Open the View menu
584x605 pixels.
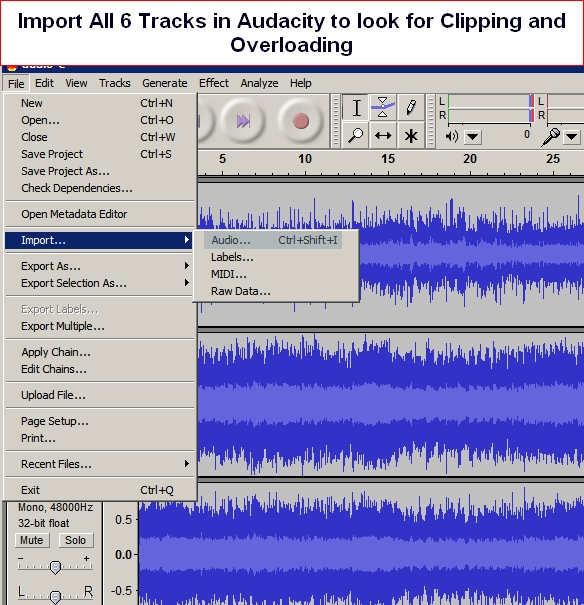[76, 83]
